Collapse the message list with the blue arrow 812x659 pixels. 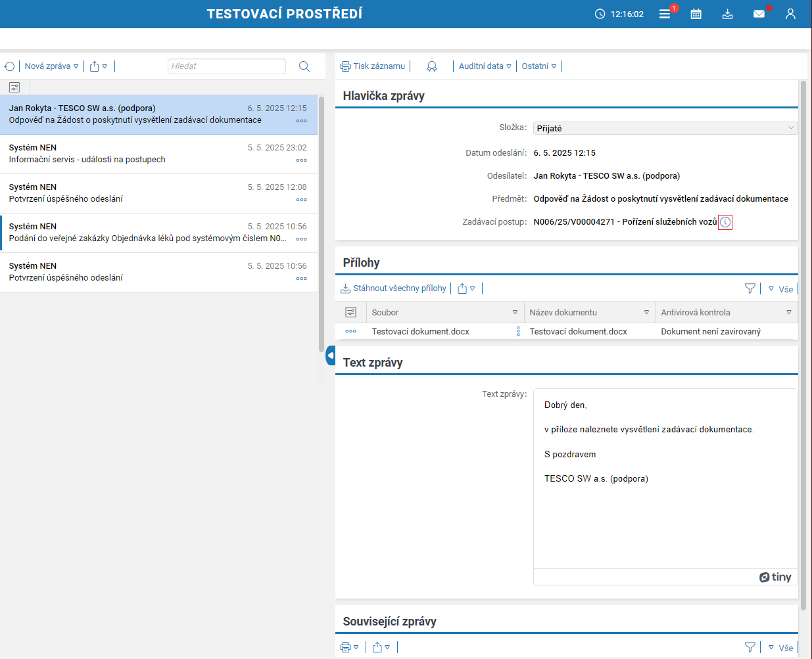[330, 355]
